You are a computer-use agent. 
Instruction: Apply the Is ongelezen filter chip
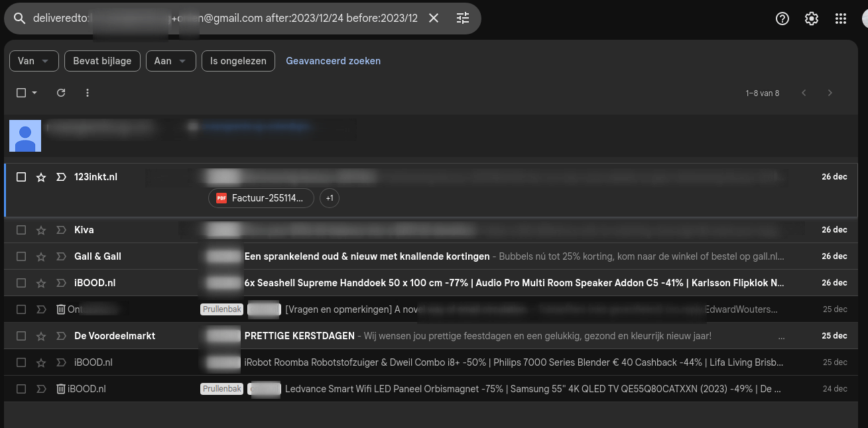point(238,61)
